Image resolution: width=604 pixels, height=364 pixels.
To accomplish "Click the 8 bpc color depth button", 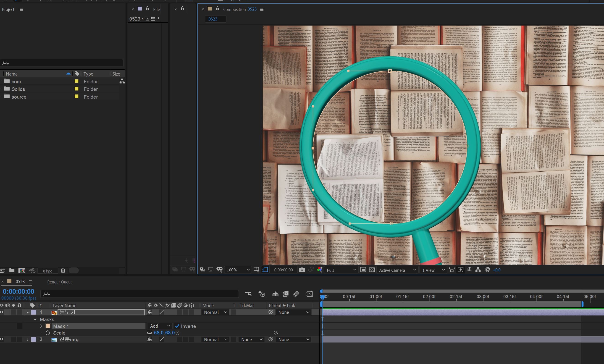I will tap(47, 271).
